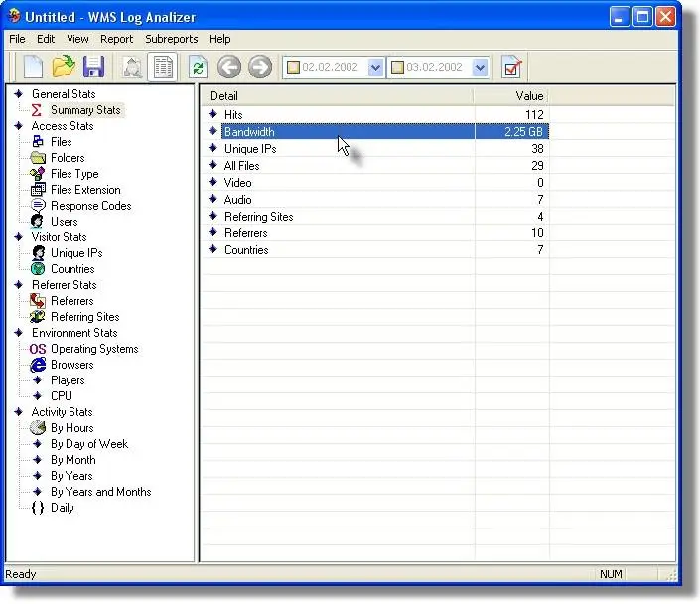Select the Bandwidth row
This screenshot has width=700, height=604.
point(376,132)
